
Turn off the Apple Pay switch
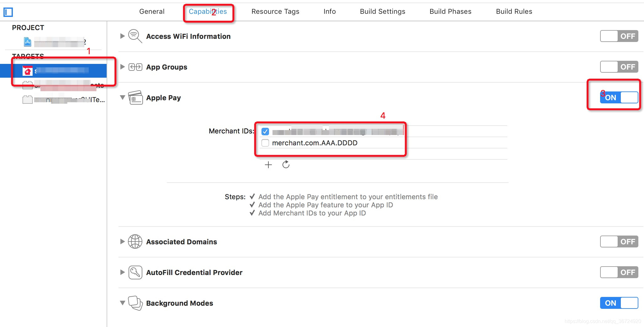[x=619, y=97]
